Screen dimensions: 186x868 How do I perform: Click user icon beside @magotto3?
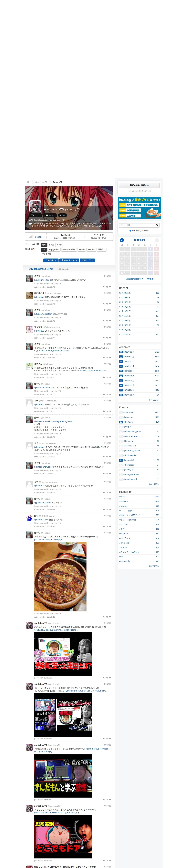tap(121, 460)
